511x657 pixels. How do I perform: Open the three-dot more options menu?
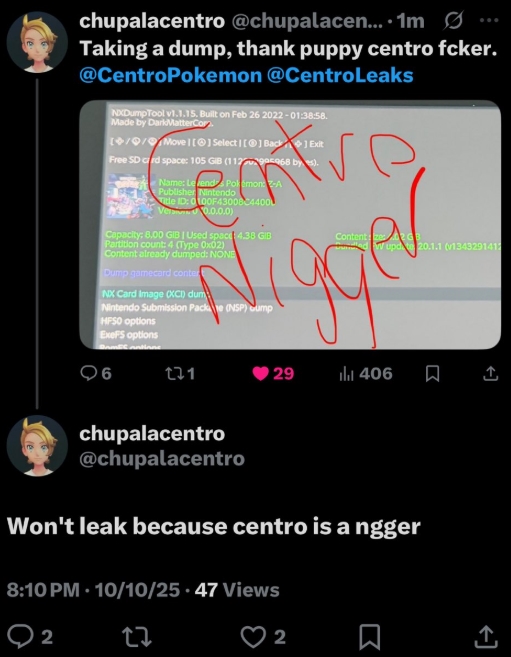coord(488,20)
